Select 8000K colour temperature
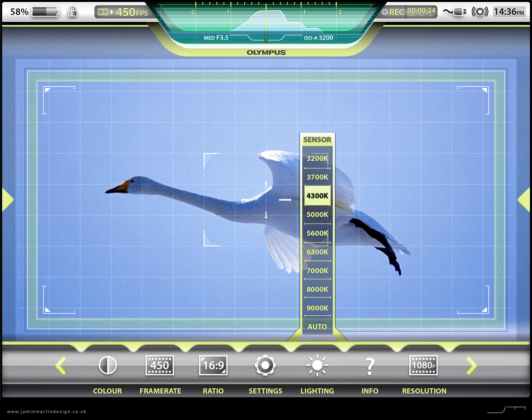This screenshot has height=420, width=532. (x=317, y=289)
